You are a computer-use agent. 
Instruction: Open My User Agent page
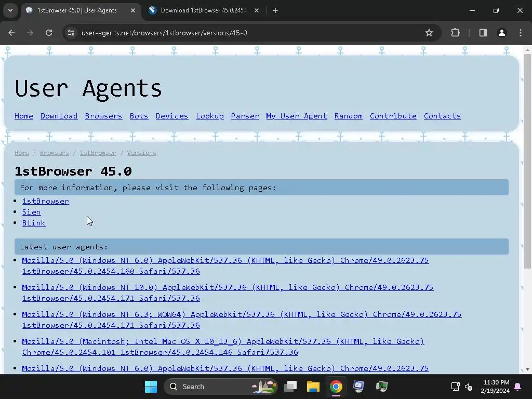coord(297,116)
